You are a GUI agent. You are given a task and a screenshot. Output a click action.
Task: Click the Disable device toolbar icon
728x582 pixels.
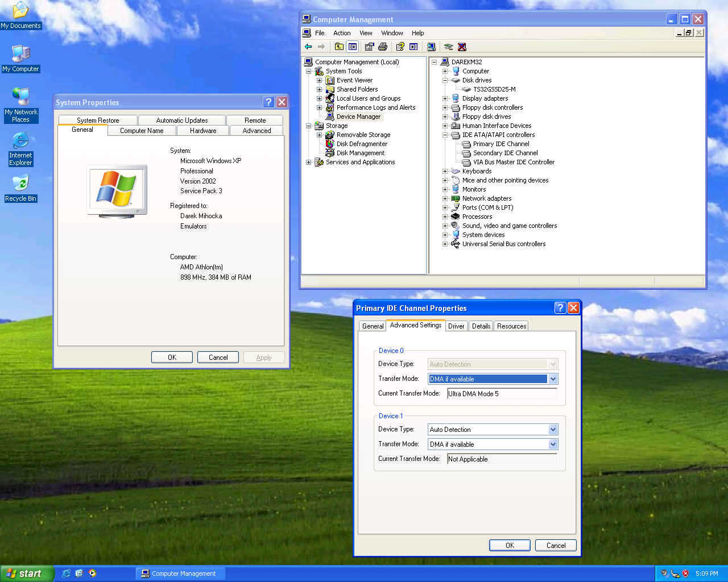coord(449,47)
